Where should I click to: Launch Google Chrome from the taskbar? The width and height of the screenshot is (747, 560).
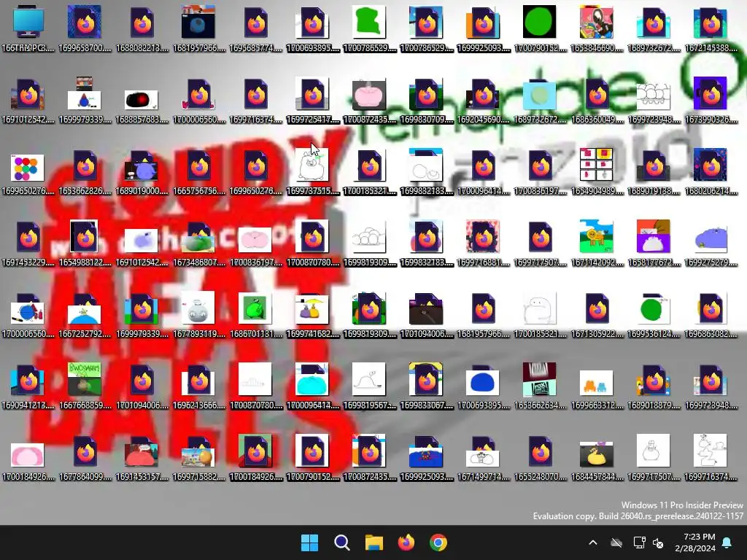click(438, 542)
